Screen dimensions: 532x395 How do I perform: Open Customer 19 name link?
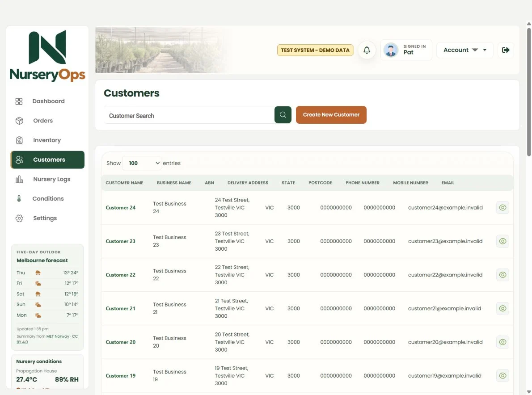tap(120, 375)
